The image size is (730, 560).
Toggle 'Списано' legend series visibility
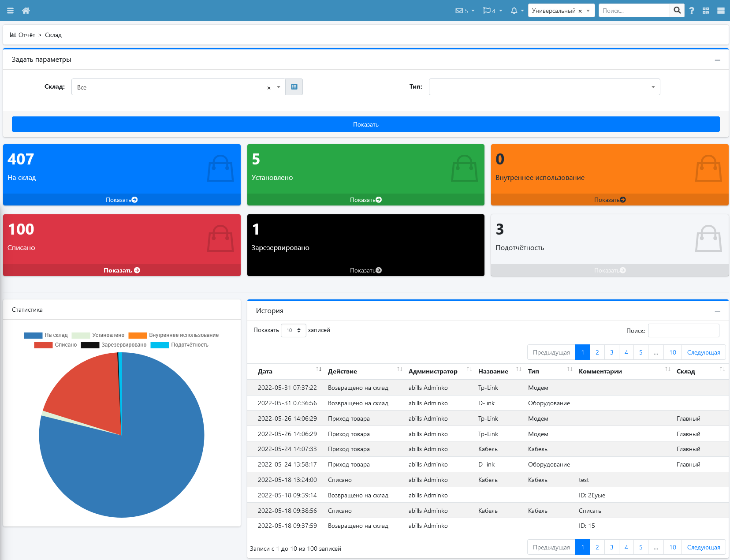coord(56,345)
